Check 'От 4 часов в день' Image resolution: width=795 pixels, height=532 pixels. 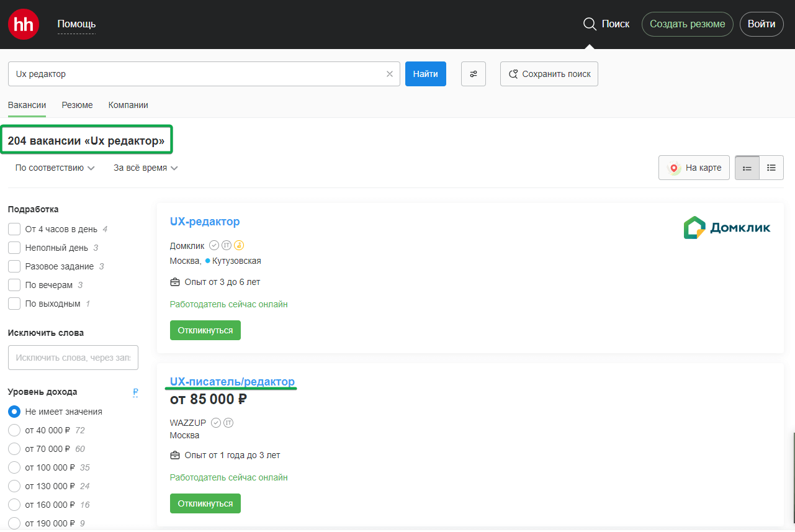pos(14,229)
